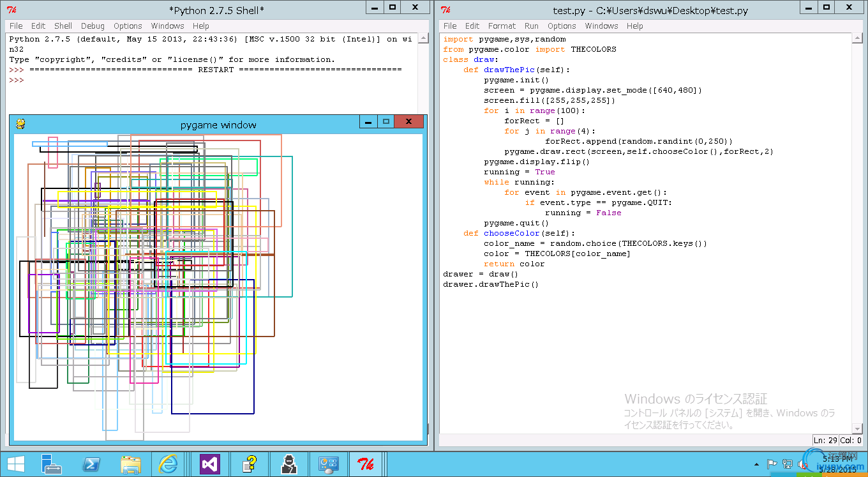Open Debug menu in Python Shell

[x=93, y=26]
